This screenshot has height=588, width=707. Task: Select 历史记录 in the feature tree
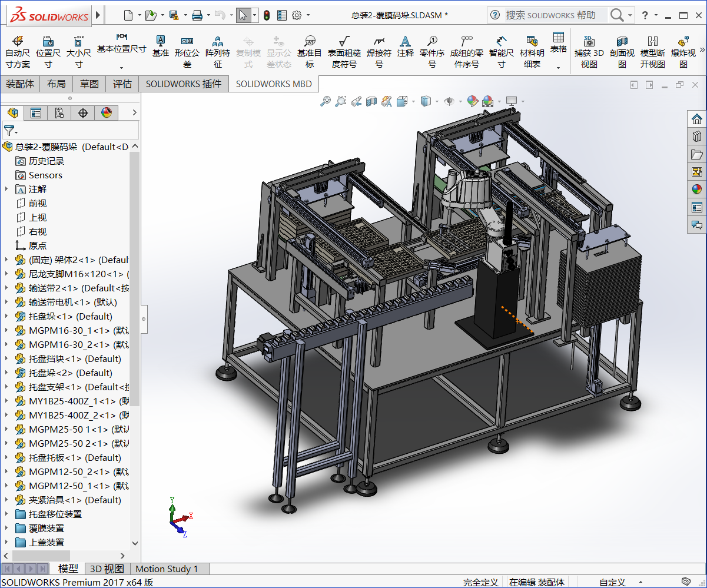(47, 161)
